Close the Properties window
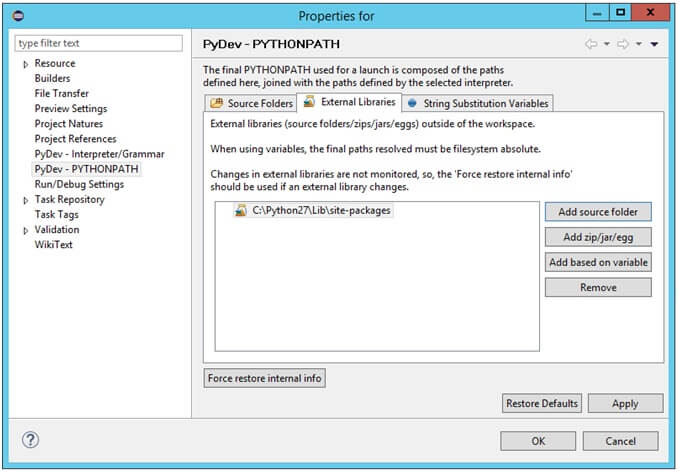The width and height of the screenshot is (679, 472). click(x=650, y=13)
